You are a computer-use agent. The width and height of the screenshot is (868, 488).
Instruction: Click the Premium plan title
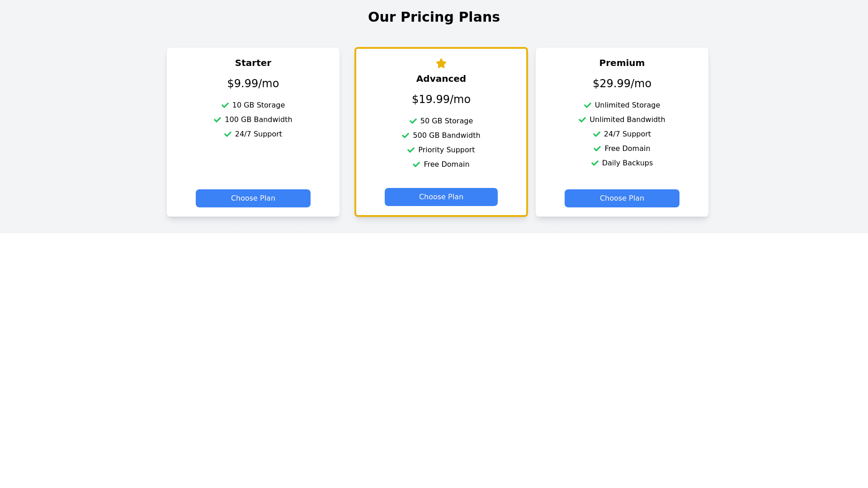(x=622, y=63)
